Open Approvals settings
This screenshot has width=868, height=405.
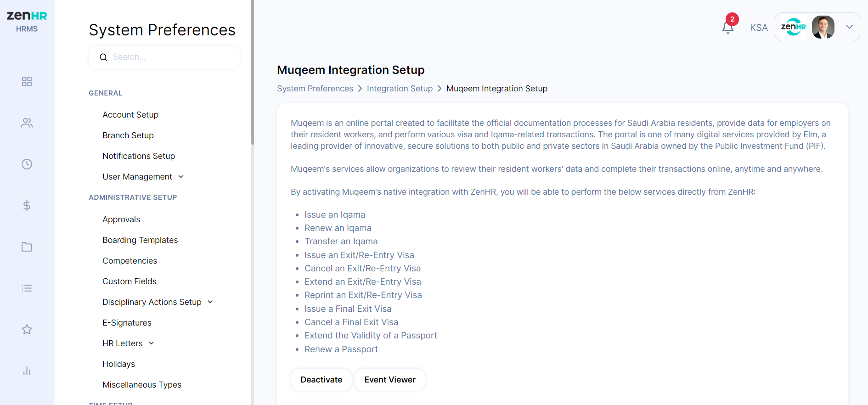tap(121, 219)
